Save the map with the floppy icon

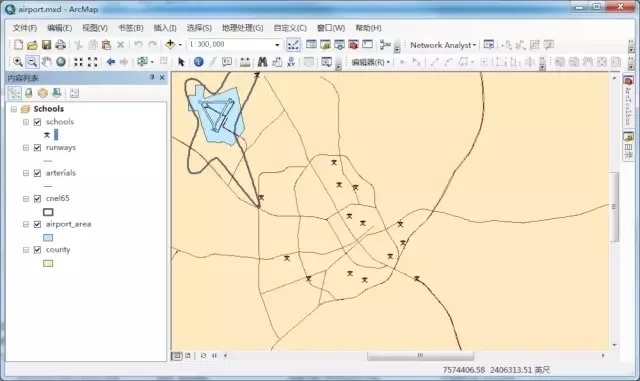pos(46,45)
